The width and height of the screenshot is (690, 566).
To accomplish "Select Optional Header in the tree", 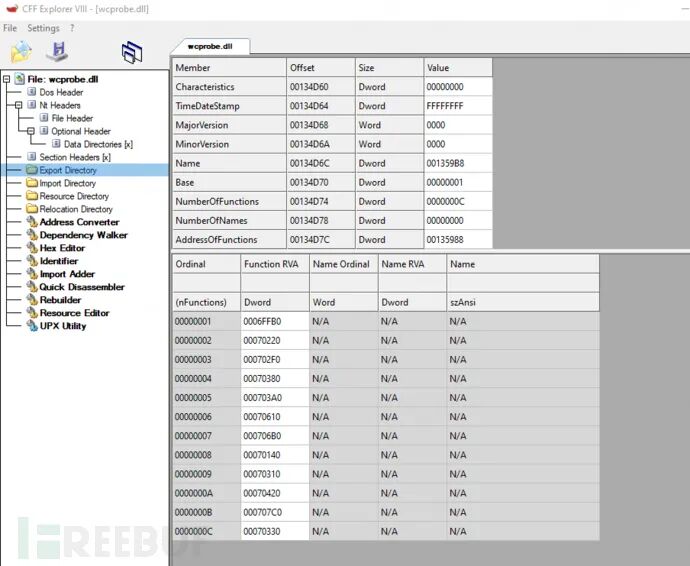I will tap(81, 131).
